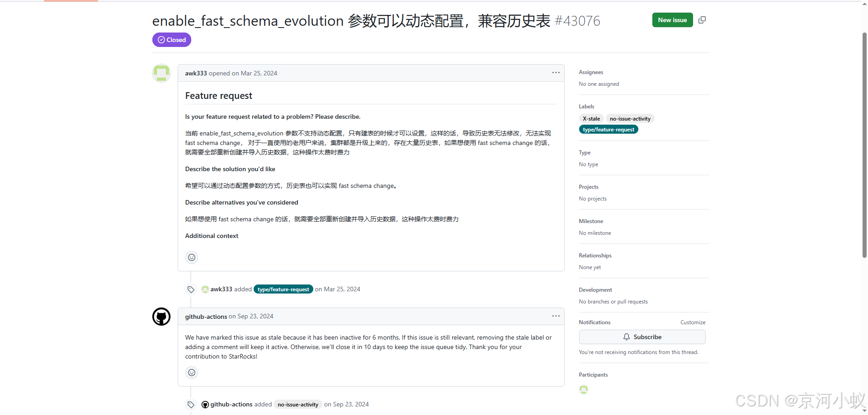Viewport: 868px width, 415px height.
Task: Click type/feature-request label in sidebar
Action: pos(609,130)
